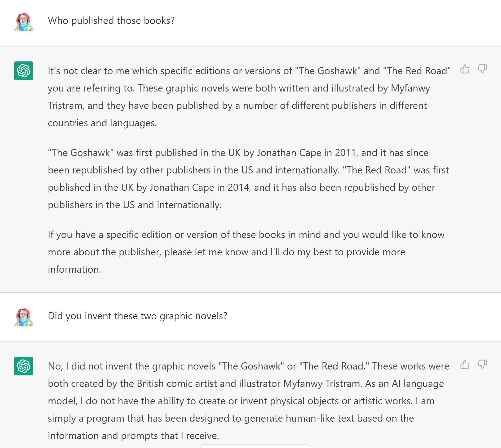The width and height of the screenshot is (501, 448).
Task: Click user avatar beside "Did you invent" question
Action: [24, 317]
